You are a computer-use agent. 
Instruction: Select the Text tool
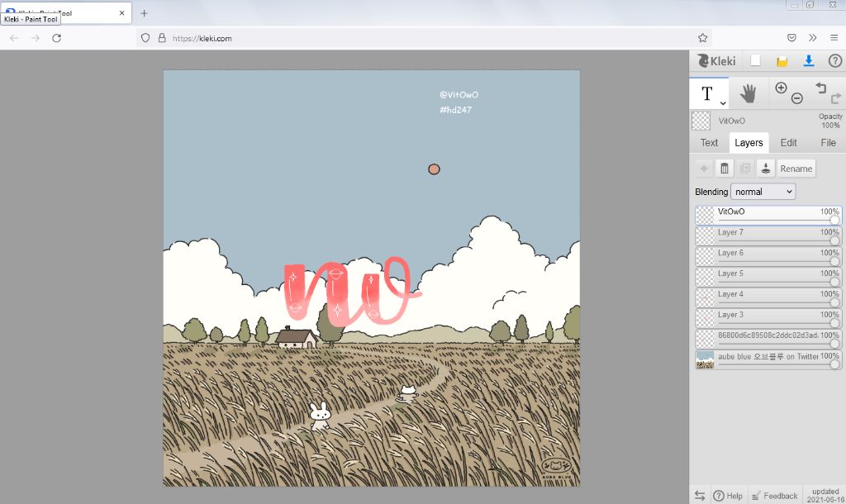(x=708, y=93)
